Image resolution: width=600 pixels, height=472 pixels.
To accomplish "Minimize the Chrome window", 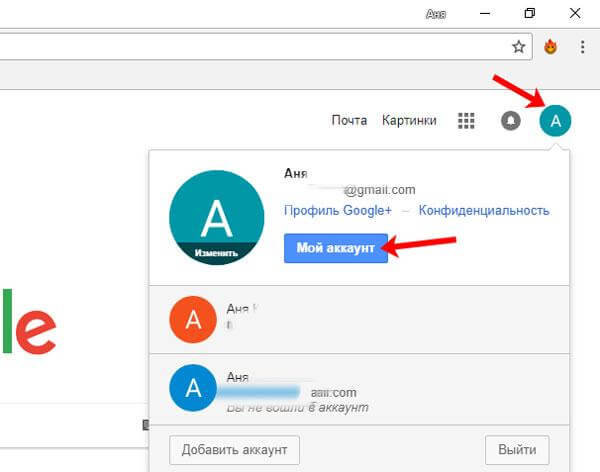I will point(485,14).
